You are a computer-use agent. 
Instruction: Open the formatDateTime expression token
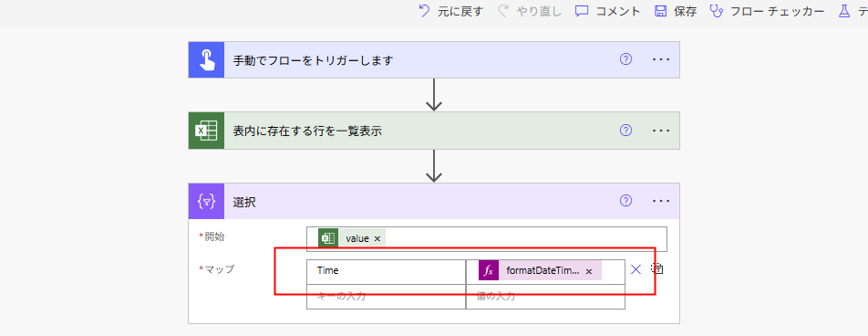point(541,271)
